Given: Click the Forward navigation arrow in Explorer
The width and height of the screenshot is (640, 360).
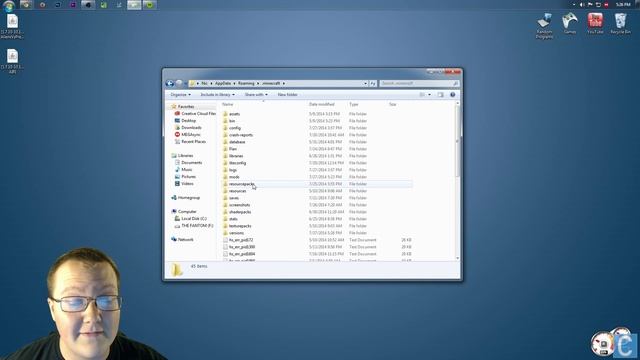Looking at the screenshot, I should 179,83.
